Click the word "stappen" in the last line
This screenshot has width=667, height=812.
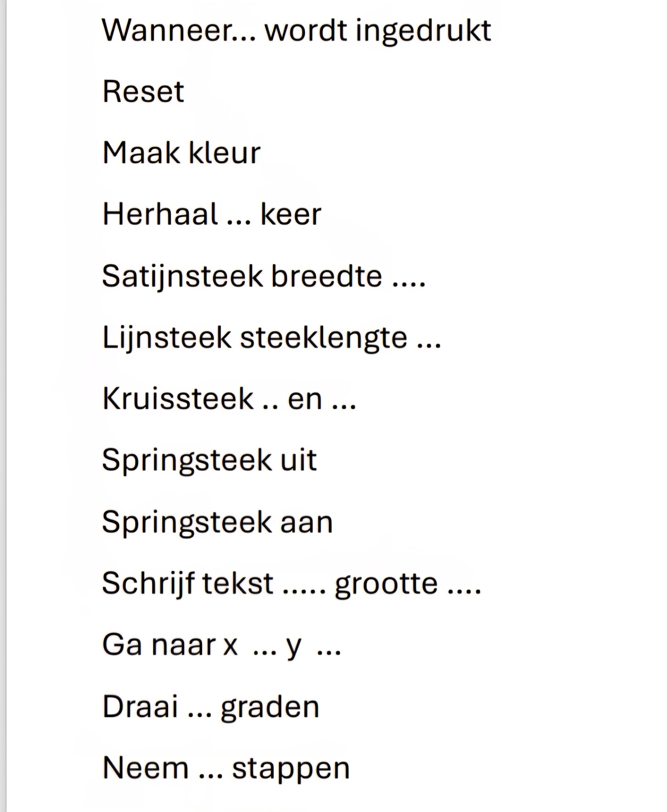291,769
